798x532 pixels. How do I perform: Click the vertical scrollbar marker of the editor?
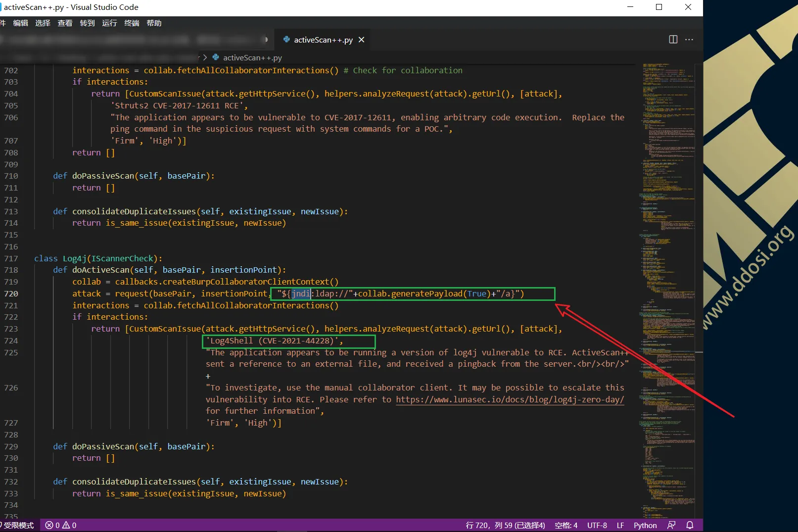699,352
